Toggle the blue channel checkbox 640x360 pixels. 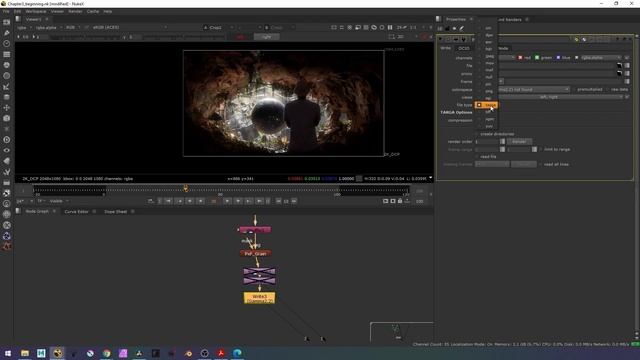point(558,58)
